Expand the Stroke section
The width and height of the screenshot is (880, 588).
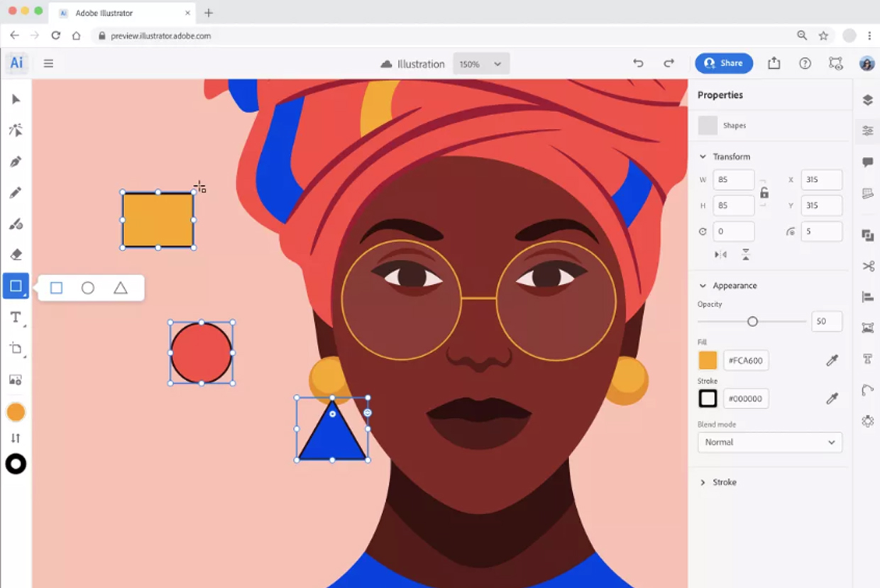point(724,482)
